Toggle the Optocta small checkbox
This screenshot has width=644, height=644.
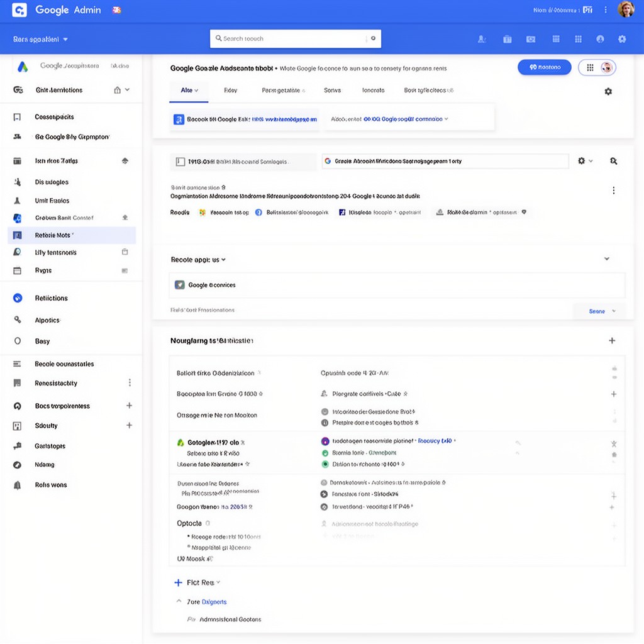[x=208, y=523]
